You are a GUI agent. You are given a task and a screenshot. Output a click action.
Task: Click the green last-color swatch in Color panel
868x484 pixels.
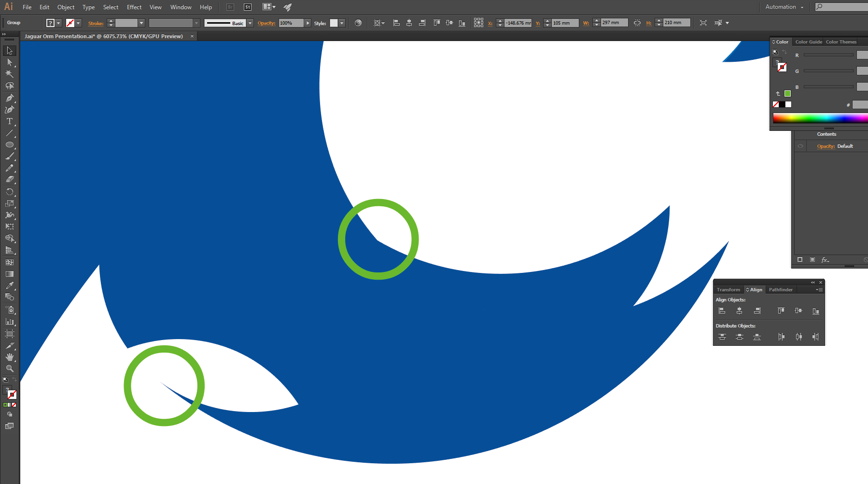tap(787, 94)
